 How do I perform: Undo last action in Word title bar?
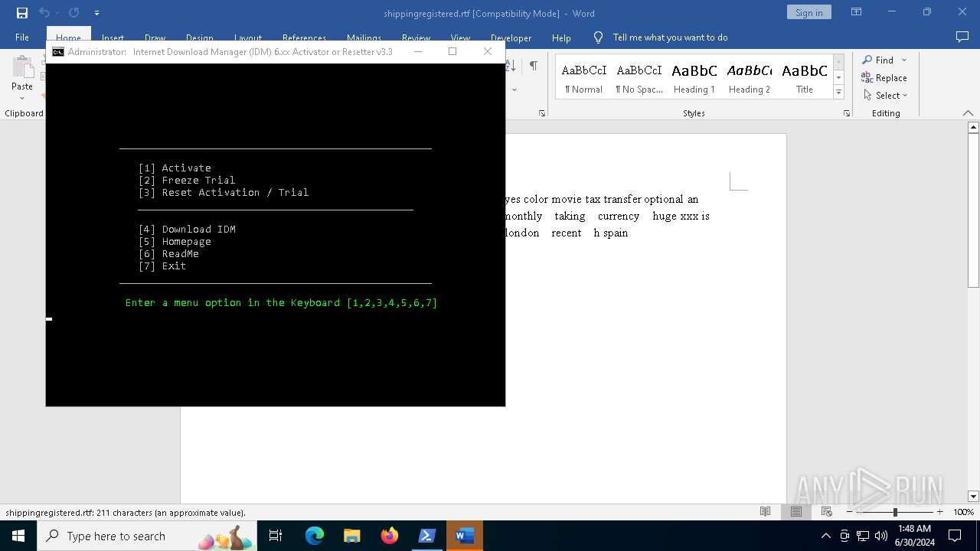pyautogui.click(x=44, y=13)
